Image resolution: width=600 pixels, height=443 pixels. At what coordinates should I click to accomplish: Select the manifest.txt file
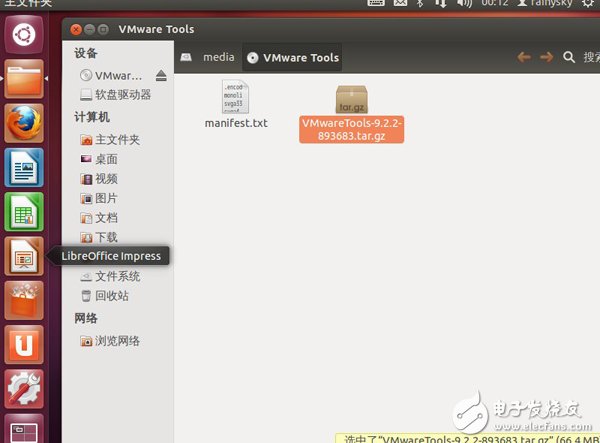tap(236, 104)
